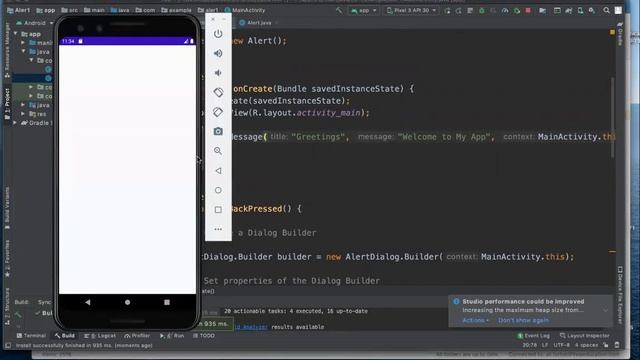
Task: Click the UTF-8 encoding status entry
Action: click(562, 345)
